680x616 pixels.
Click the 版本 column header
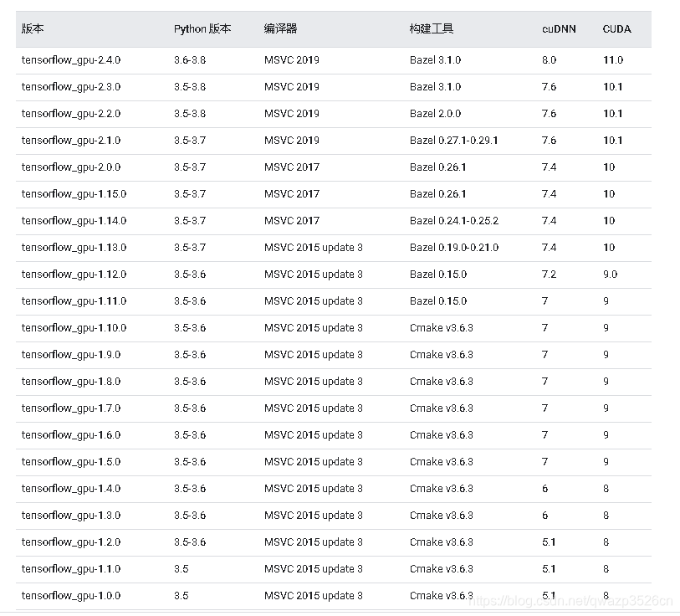tap(33, 29)
